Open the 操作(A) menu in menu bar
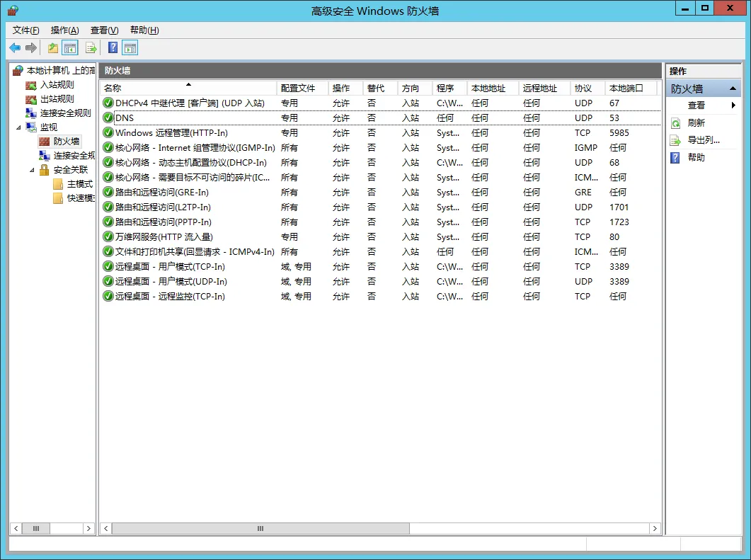Screen dimensions: 751x560 point(64,30)
